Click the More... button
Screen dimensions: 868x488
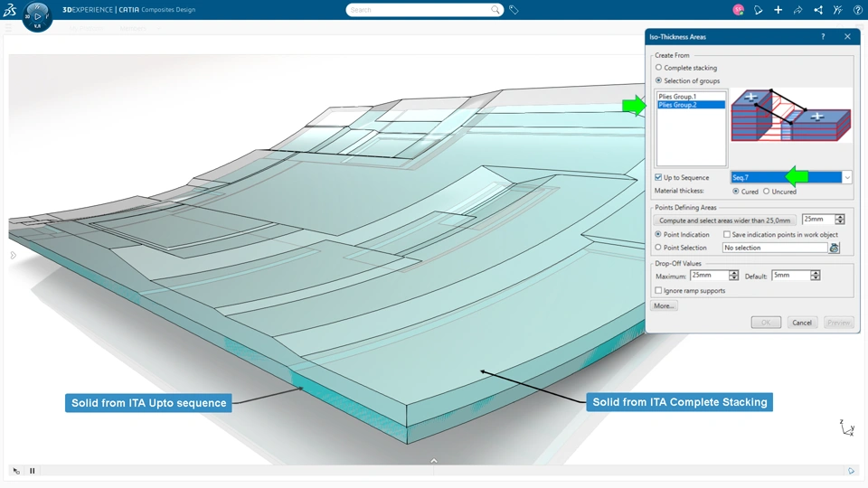pyautogui.click(x=664, y=305)
